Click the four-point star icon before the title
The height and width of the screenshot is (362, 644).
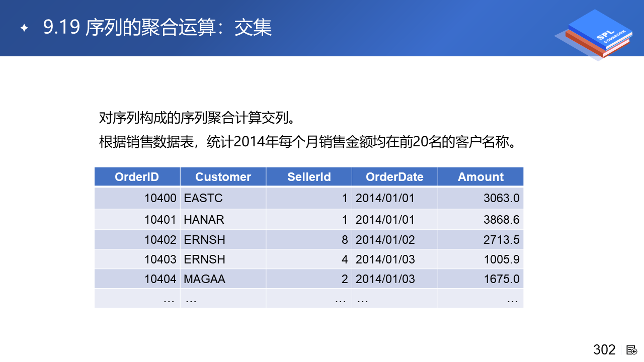24,28
